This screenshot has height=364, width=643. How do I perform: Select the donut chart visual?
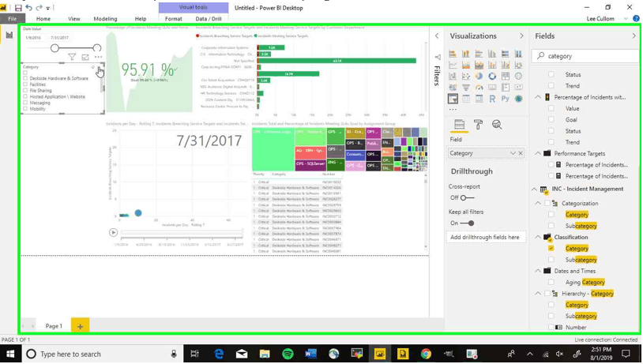(x=492, y=76)
